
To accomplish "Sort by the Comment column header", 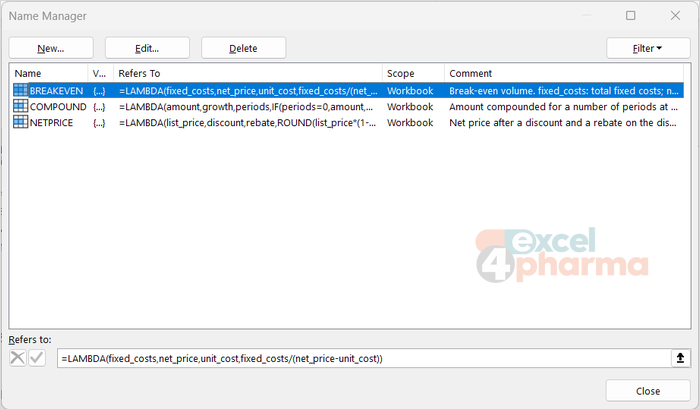I will point(564,73).
